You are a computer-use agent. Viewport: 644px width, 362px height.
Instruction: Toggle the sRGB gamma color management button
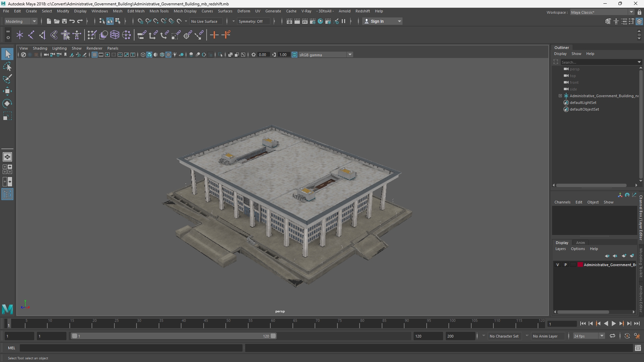(x=294, y=55)
